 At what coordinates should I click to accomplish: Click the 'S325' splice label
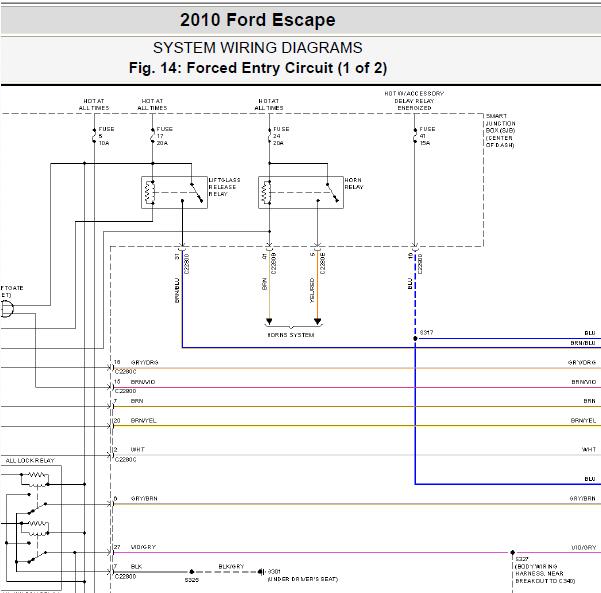(192, 580)
